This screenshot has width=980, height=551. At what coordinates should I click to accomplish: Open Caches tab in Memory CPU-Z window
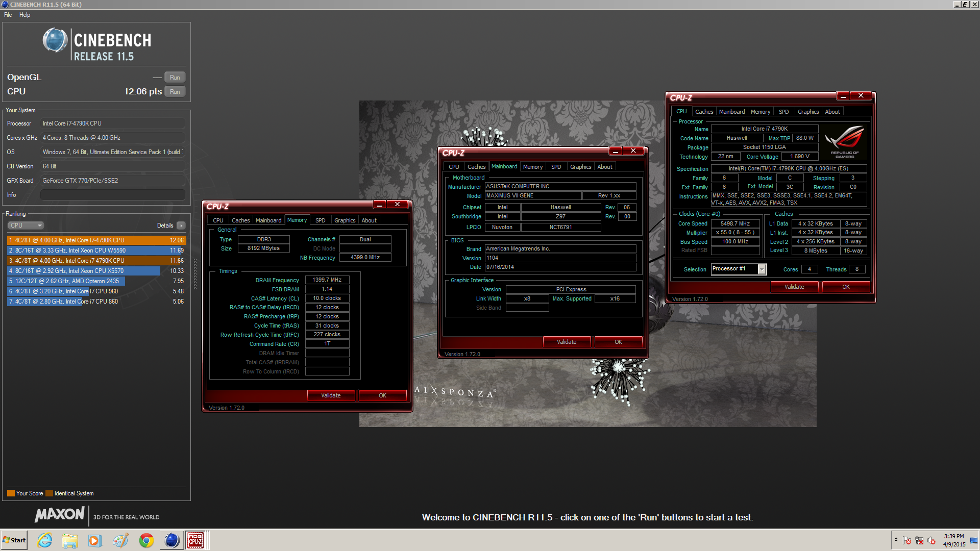[x=241, y=221]
